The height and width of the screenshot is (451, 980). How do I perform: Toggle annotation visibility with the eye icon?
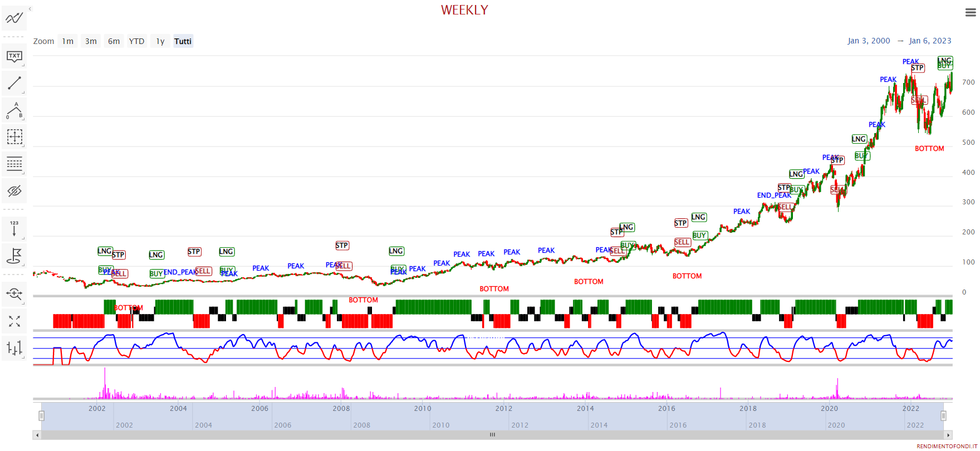click(x=14, y=191)
